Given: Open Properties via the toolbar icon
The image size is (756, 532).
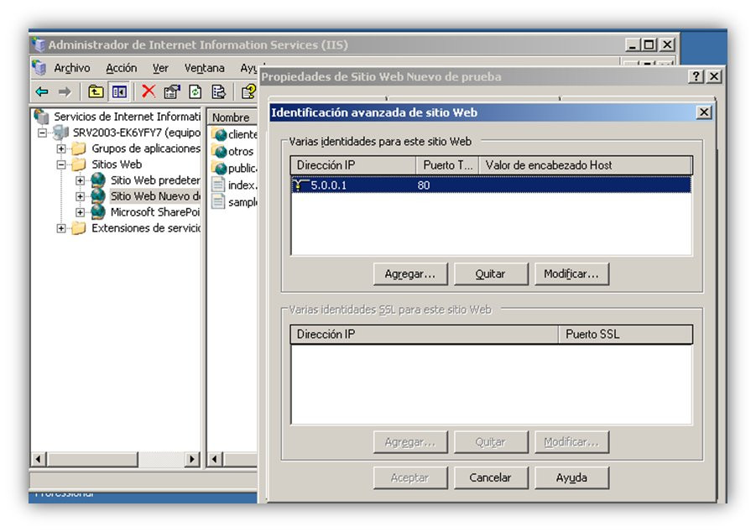Looking at the screenshot, I should coord(172,91).
